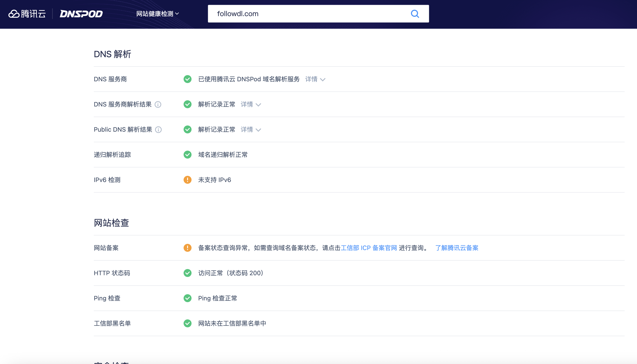Click orange warning icon for IPv6 检测
The height and width of the screenshot is (364, 637).
pos(188,180)
